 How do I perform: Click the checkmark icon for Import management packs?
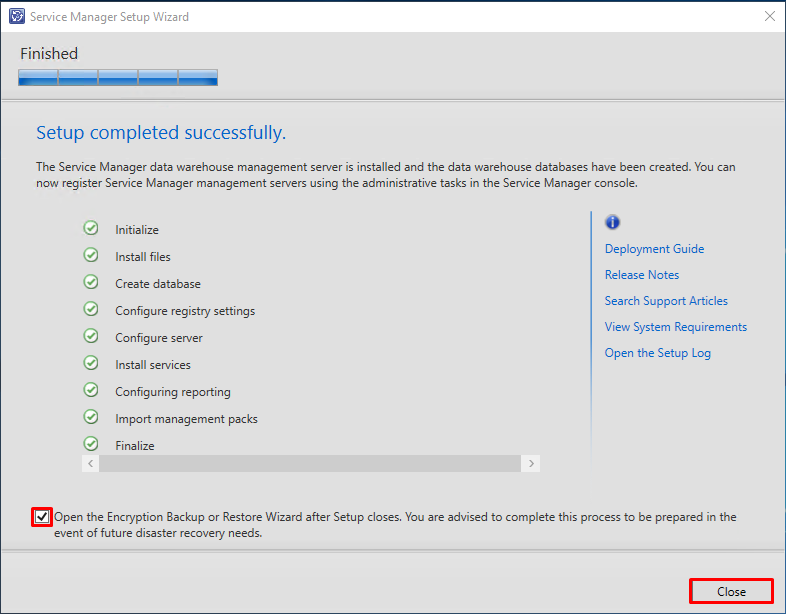pyautogui.click(x=91, y=418)
